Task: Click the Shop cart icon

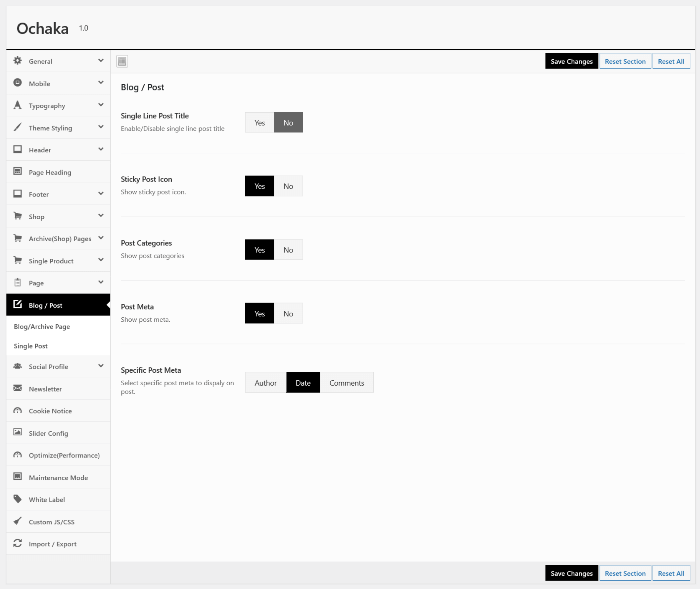Action: coord(18,216)
